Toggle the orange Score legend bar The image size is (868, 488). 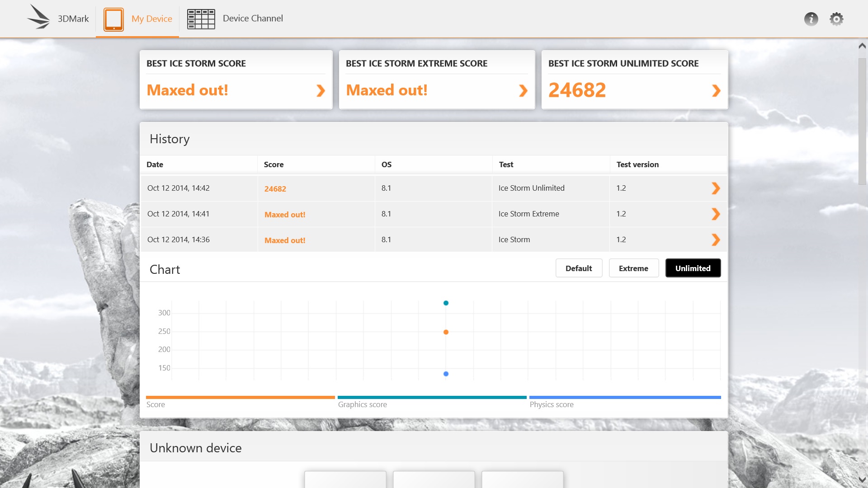click(x=241, y=398)
